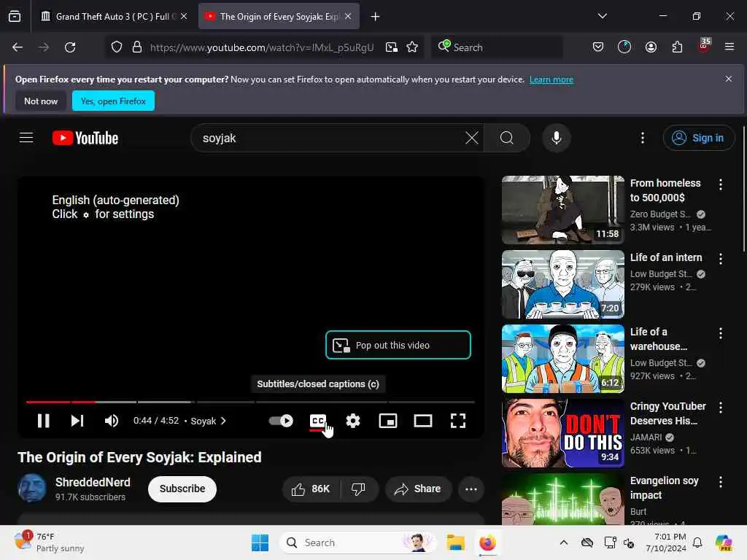Click Yes, open Firefox button

pos(113,101)
